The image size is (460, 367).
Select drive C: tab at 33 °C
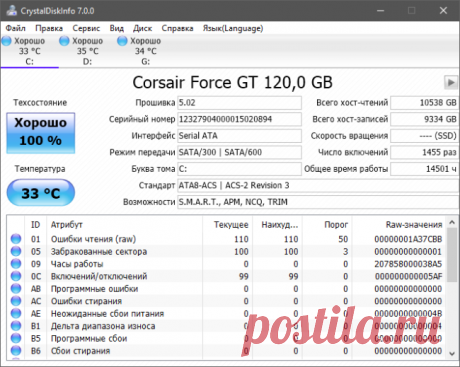click(29, 51)
